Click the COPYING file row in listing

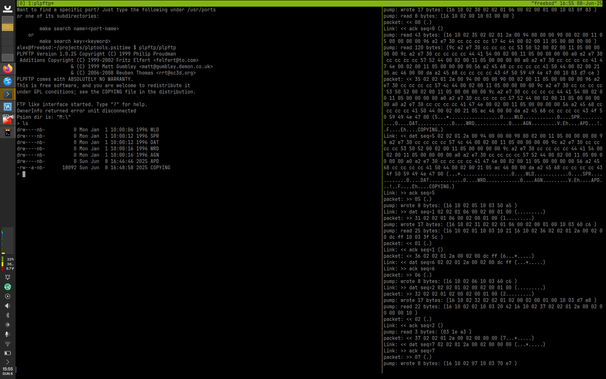94,168
